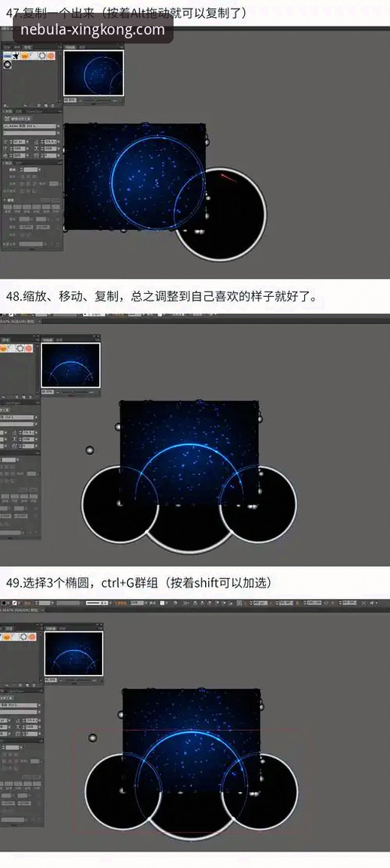Select the large blue glowing circle in step 47

(x=158, y=183)
